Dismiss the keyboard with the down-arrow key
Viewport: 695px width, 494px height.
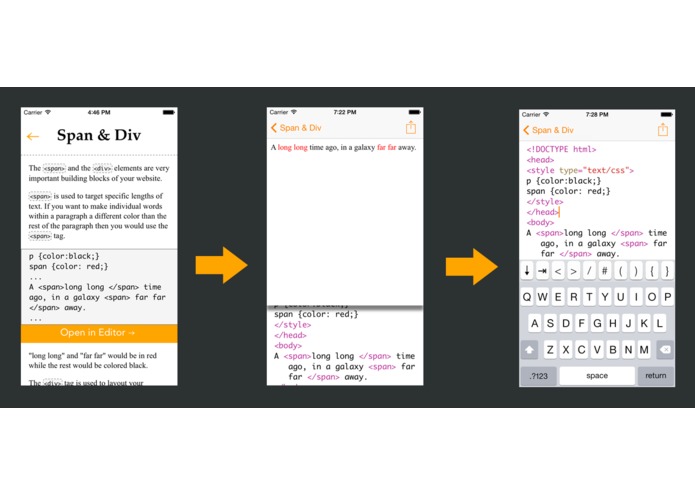tap(527, 271)
